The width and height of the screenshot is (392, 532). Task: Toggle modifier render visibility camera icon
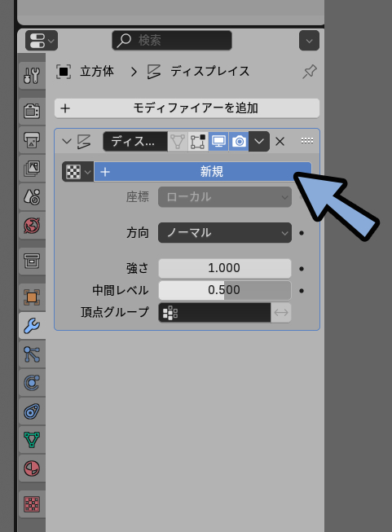pyautogui.click(x=239, y=142)
